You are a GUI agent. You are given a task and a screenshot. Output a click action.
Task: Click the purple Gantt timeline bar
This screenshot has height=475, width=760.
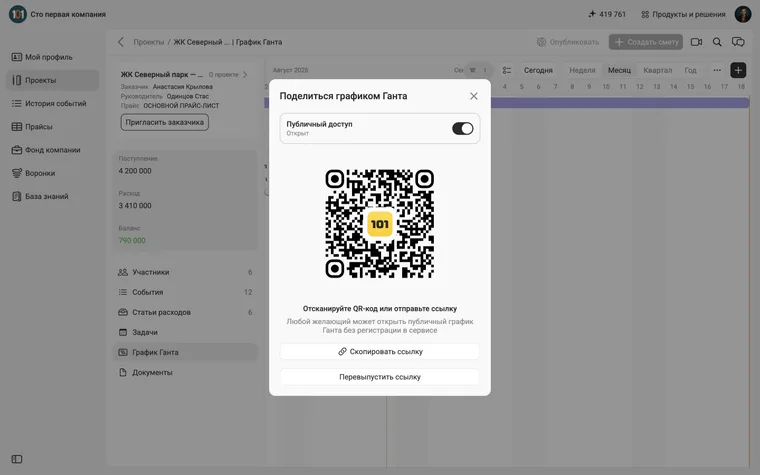click(620, 102)
